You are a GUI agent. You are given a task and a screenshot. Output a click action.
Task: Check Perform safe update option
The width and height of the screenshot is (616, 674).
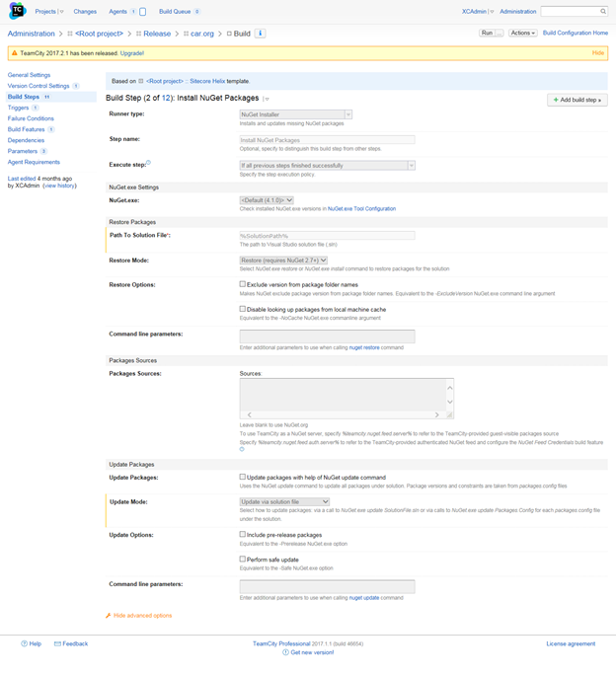coord(243,559)
